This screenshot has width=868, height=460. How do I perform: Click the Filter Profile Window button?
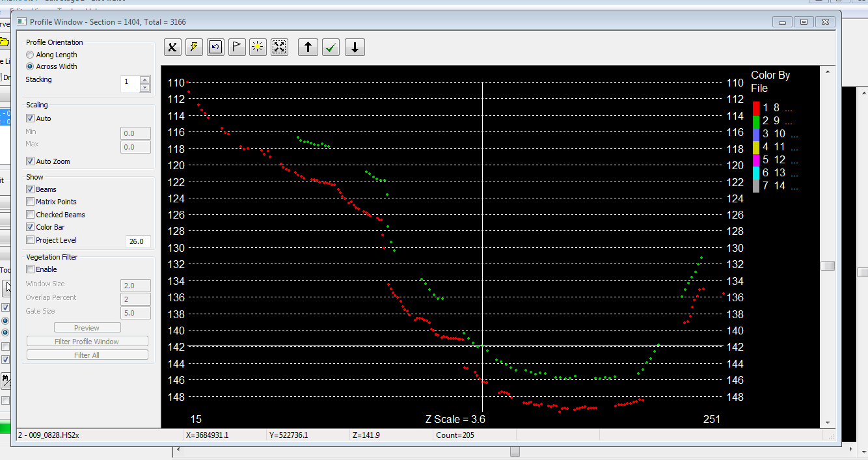pos(87,342)
